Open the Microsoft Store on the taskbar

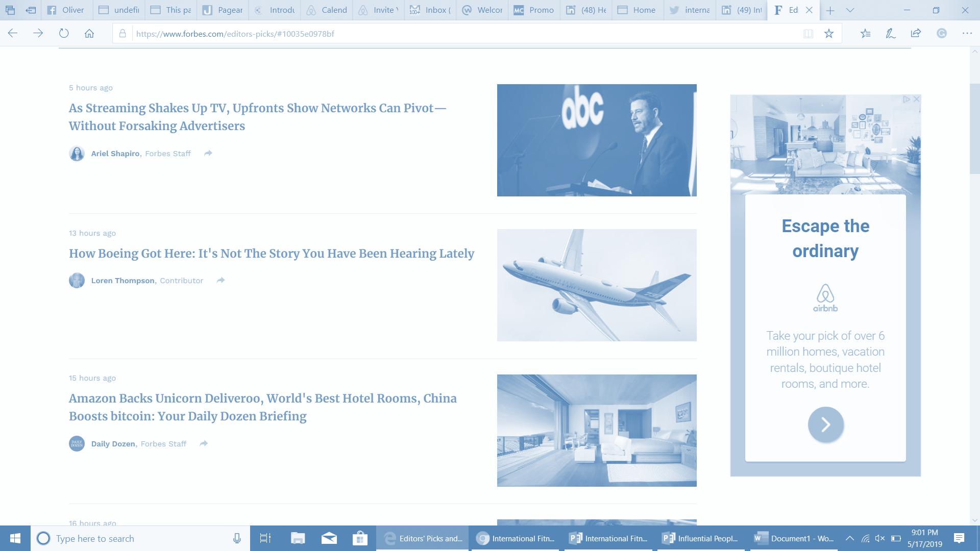[x=360, y=538]
